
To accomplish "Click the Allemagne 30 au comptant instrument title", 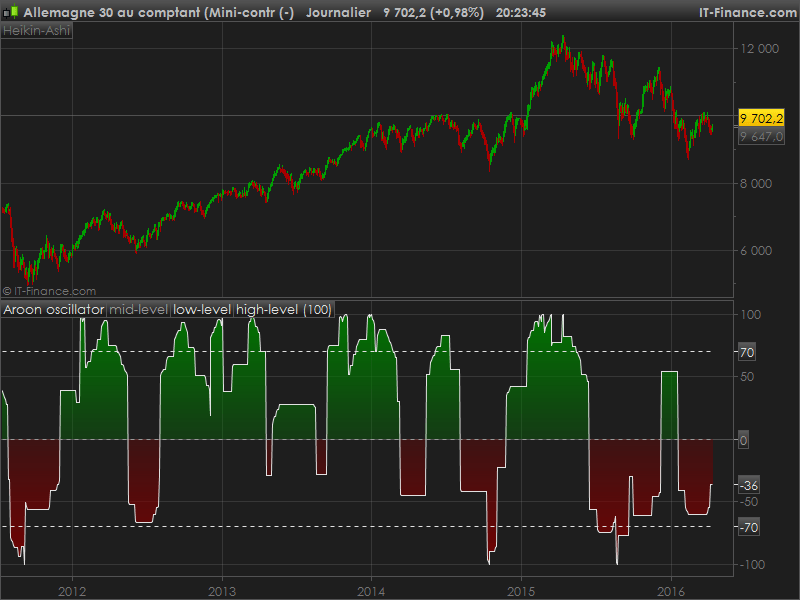I will 158,12.
